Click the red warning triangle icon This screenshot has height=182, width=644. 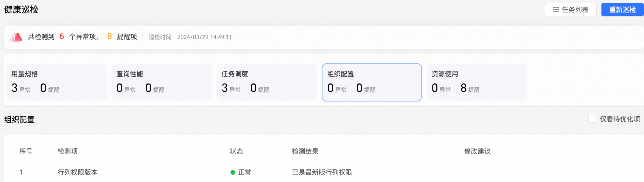point(16,37)
